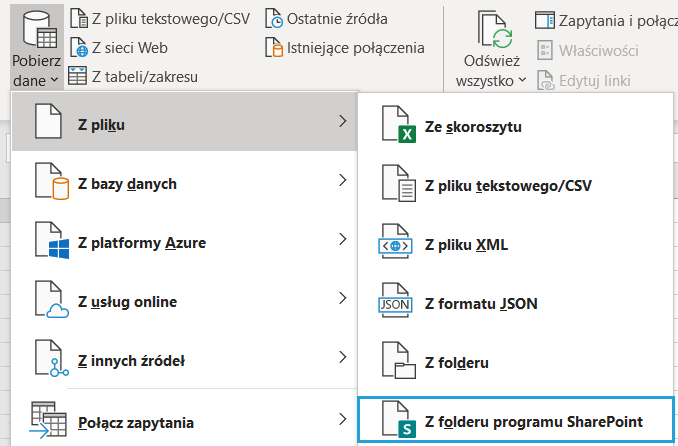This screenshot has width=678, height=446.
Task: Click the Z usług online cloud icon
Action: 50,300
